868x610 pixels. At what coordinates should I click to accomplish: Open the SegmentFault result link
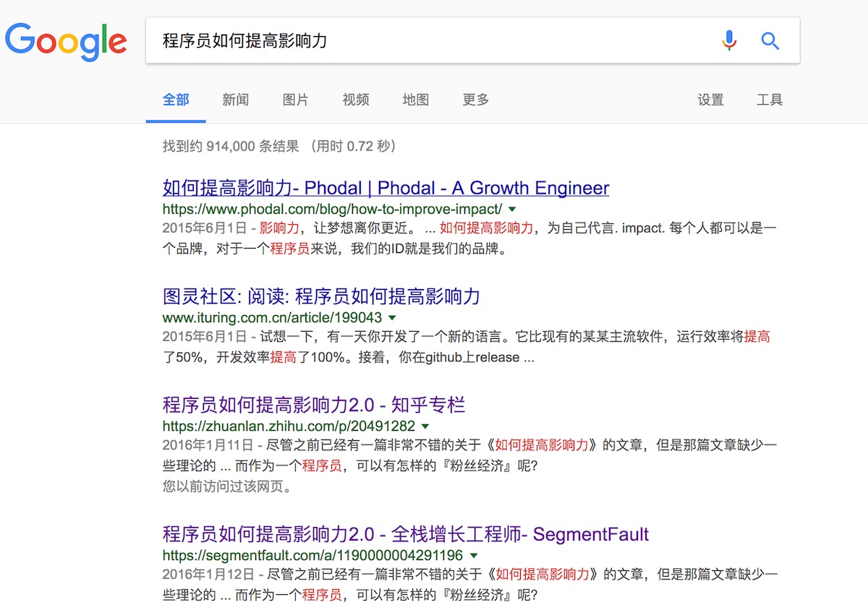tap(406, 535)
